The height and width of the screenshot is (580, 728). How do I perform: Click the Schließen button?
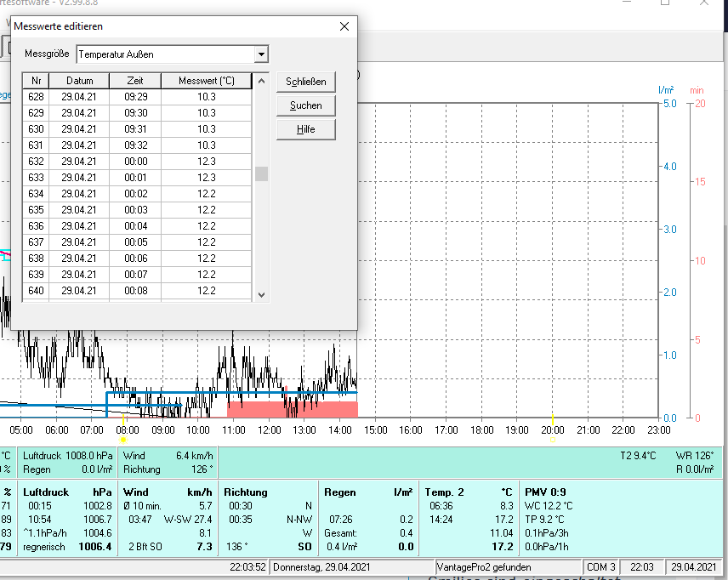tap(305, 82)
